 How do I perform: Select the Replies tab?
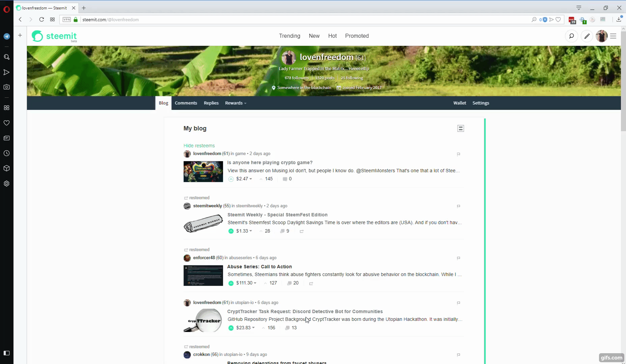coord(211,103)
